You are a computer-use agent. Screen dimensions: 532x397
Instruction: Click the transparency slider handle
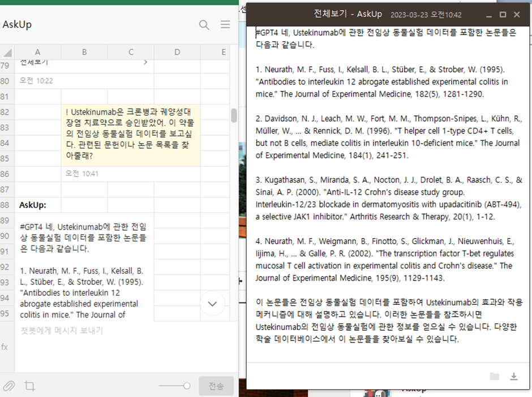coord(187,386)
